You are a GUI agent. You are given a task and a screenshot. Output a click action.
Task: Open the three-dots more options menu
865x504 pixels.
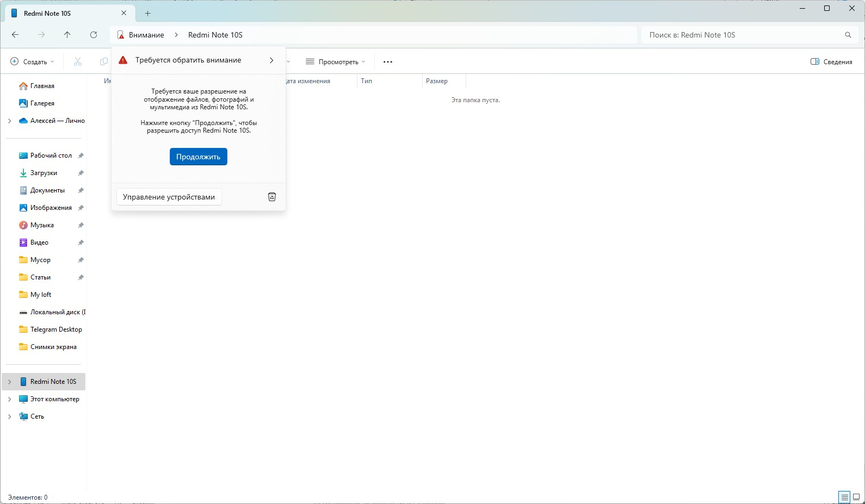(388, 62)
